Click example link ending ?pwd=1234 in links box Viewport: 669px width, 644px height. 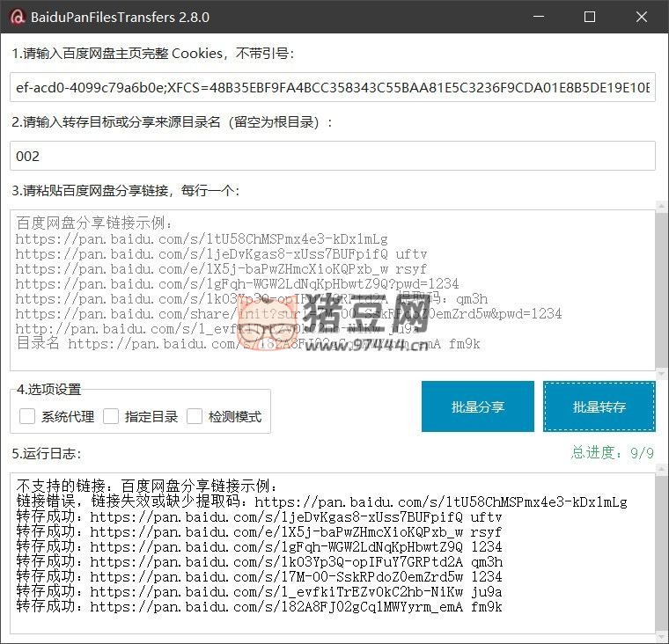click(x=237, y=283)
